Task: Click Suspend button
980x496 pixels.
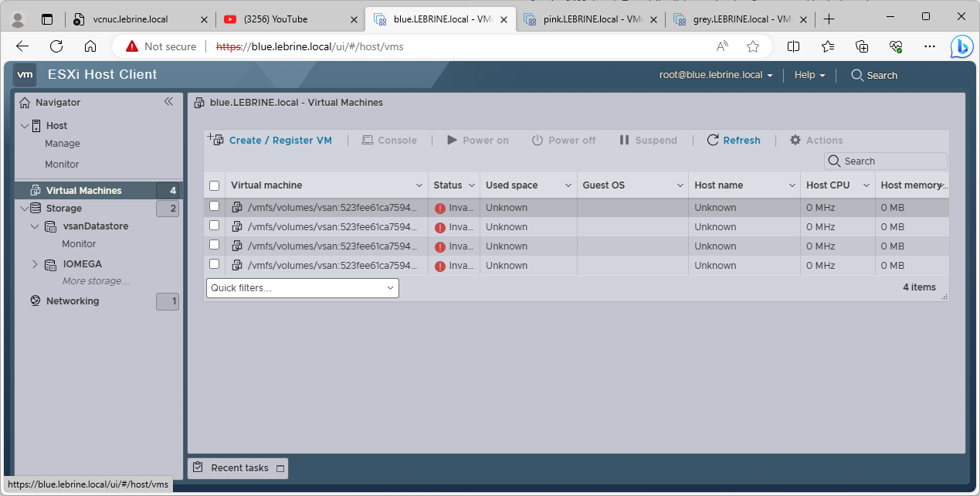Action: [x=647, y=140]
